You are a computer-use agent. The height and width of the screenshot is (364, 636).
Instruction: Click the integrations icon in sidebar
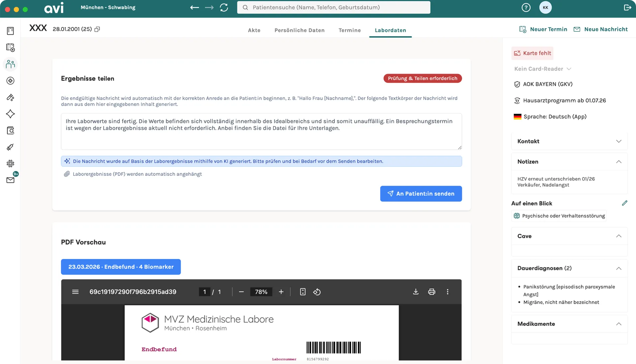pos(10,163)
